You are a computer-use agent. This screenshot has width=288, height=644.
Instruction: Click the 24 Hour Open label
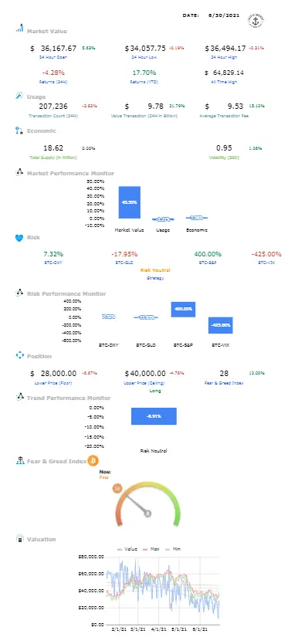tap(53, 57)
